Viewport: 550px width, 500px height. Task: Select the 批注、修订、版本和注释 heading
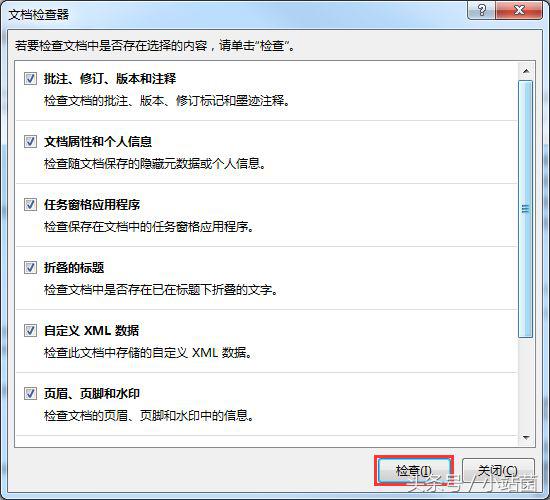(110, 79)
